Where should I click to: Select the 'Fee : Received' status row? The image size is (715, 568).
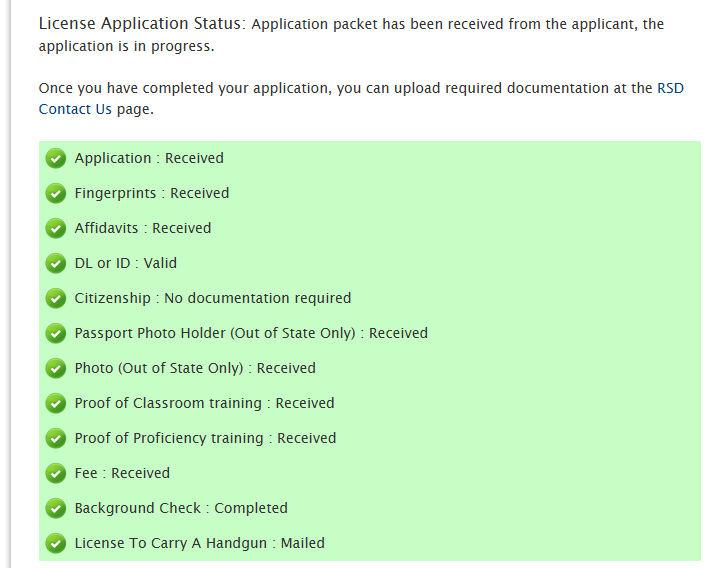click(x=122, y=473)
